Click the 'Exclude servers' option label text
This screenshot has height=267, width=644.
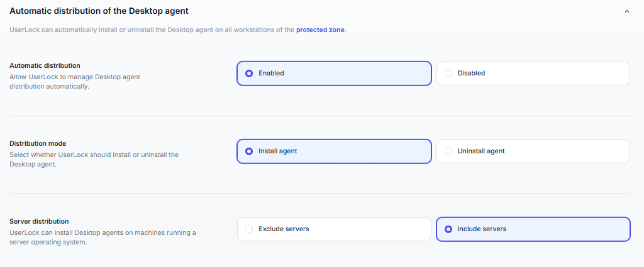(284, 229)
